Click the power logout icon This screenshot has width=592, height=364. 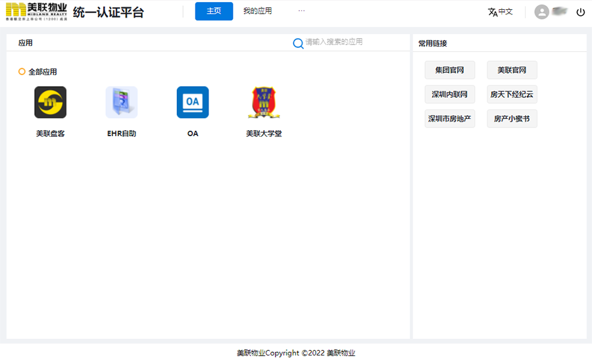pos(580,12)
